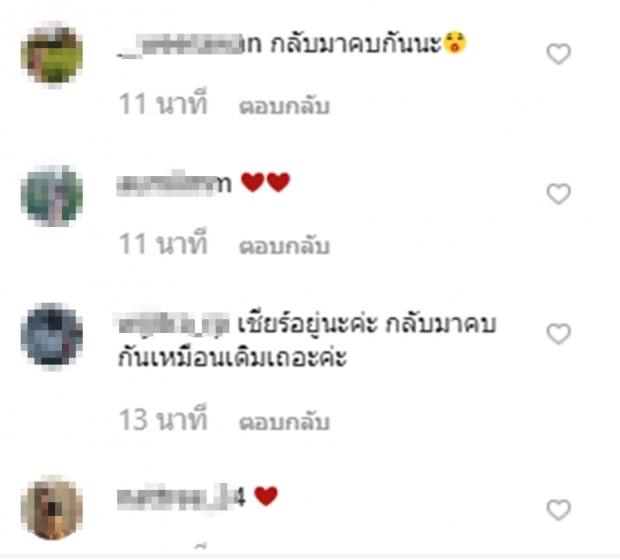This screenshot has width=620, height=560.
Task: Like the comment with a single red heart
Action: [558, 509]
